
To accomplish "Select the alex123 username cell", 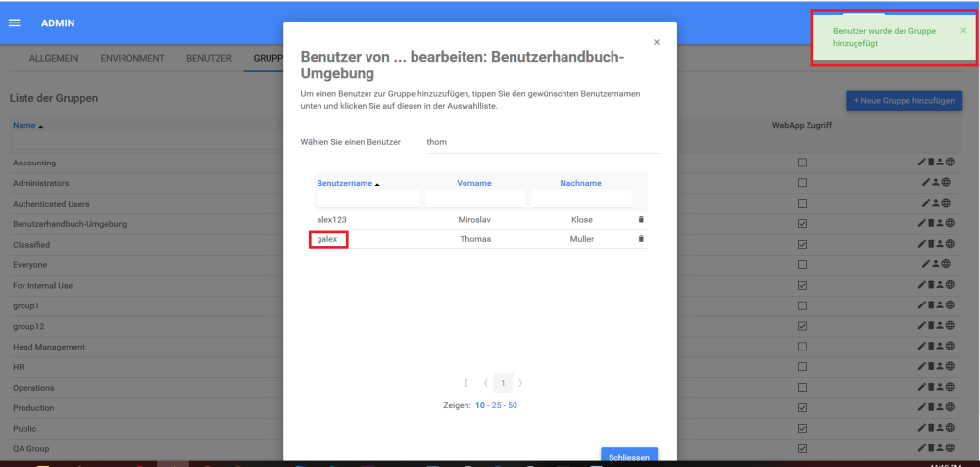I will point(331,219).
